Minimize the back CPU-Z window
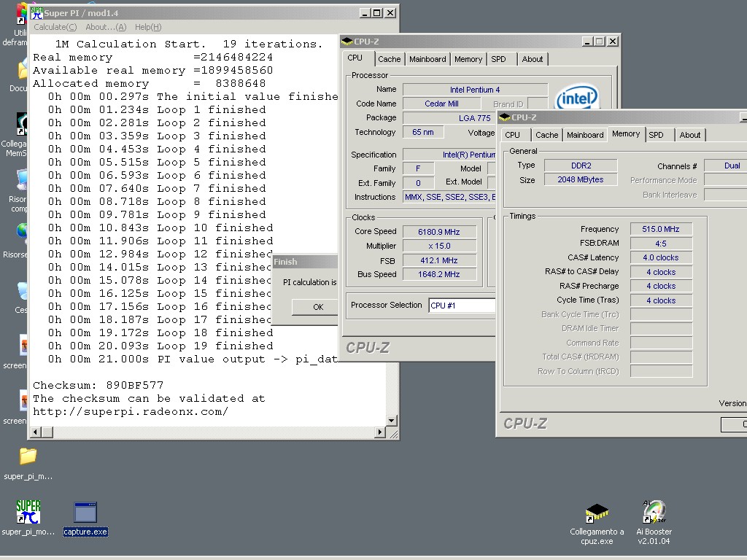 (x=588, y=42)
